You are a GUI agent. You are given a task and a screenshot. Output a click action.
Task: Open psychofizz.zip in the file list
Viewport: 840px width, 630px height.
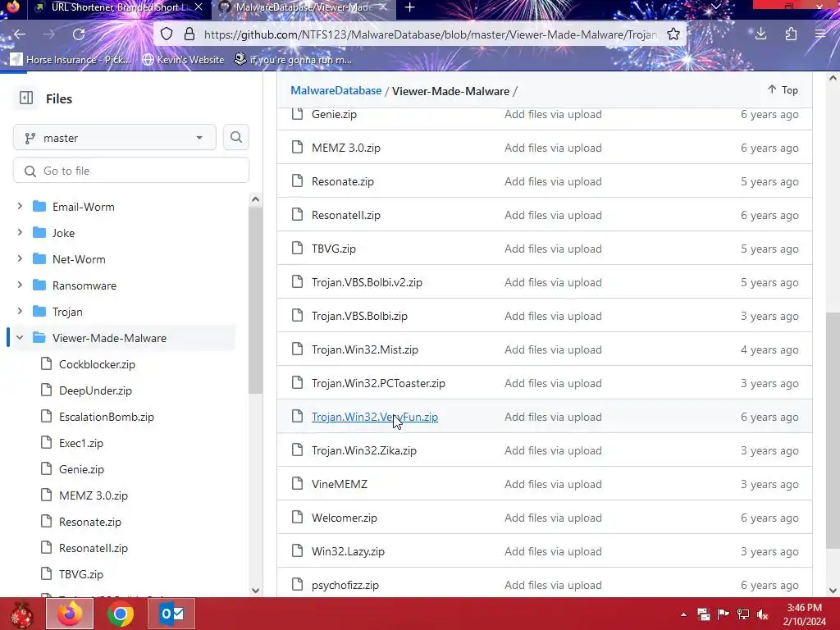point(345,585)
